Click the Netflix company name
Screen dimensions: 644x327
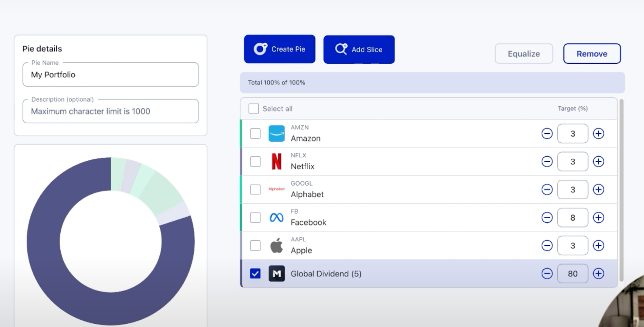coord(303,166)
